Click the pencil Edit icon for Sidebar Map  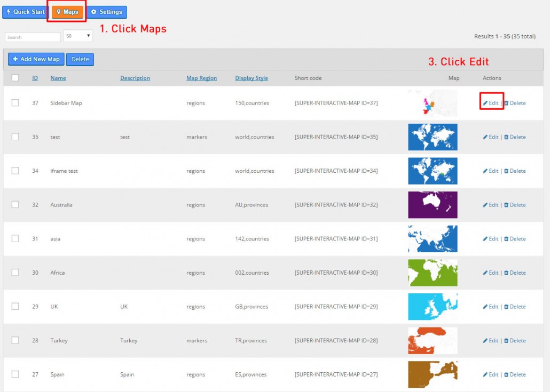[x=485, y=103]
